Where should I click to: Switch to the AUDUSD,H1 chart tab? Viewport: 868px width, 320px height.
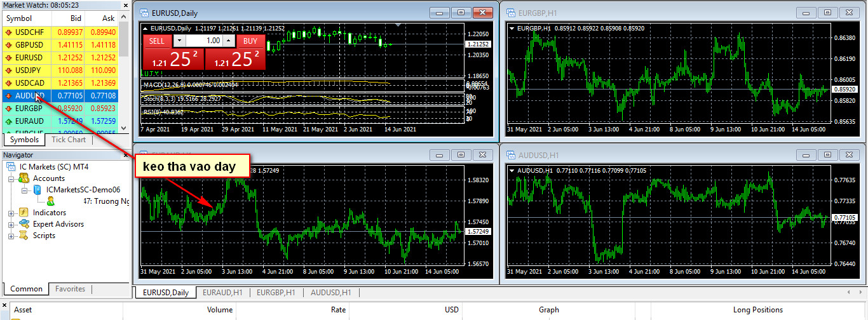click(x=327, y=293)
